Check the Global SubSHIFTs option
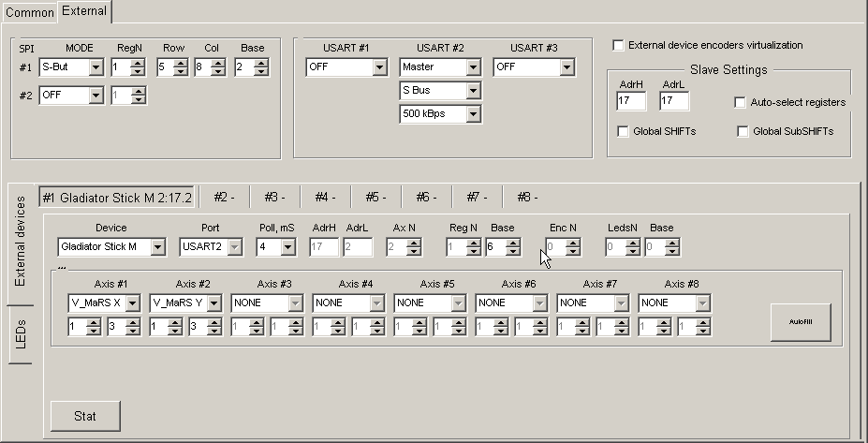Image resolution: width=868 pixels, height=443 pixels. (743, 132)
